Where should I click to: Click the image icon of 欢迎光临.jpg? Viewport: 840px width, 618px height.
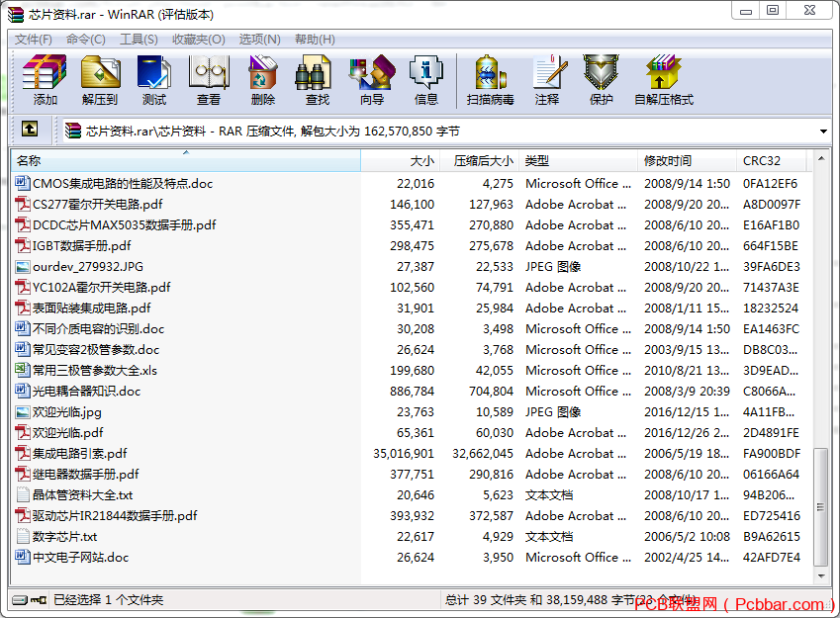coord(23,411)
